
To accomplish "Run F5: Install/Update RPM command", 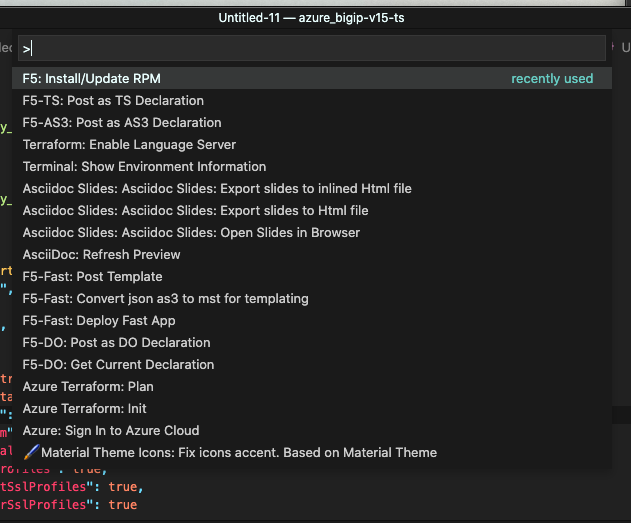I will (92, 79).
